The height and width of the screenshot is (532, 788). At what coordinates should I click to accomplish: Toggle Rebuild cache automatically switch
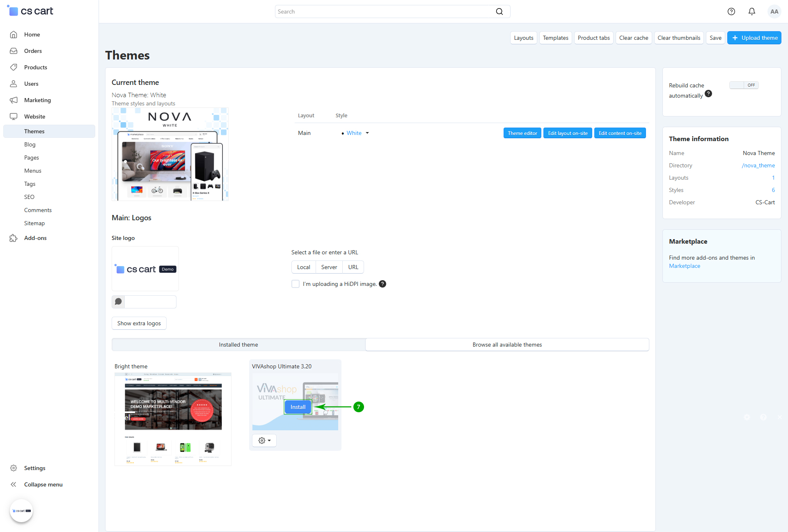744,85
